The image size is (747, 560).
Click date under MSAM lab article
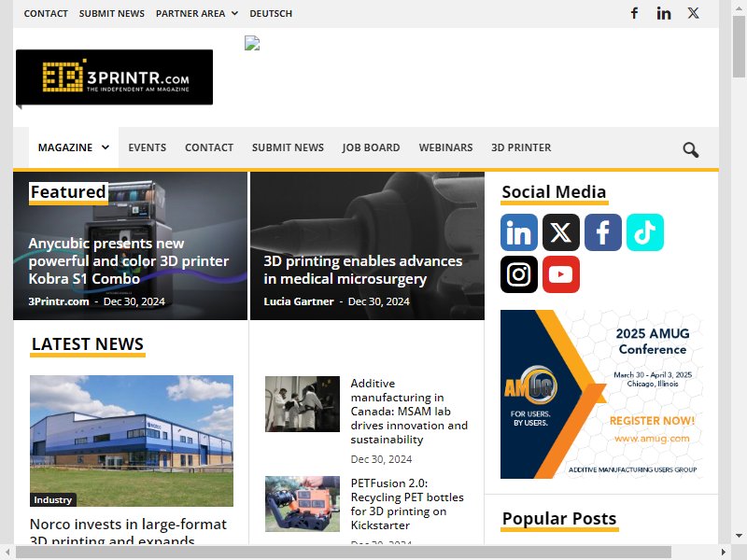click(381, 459)
